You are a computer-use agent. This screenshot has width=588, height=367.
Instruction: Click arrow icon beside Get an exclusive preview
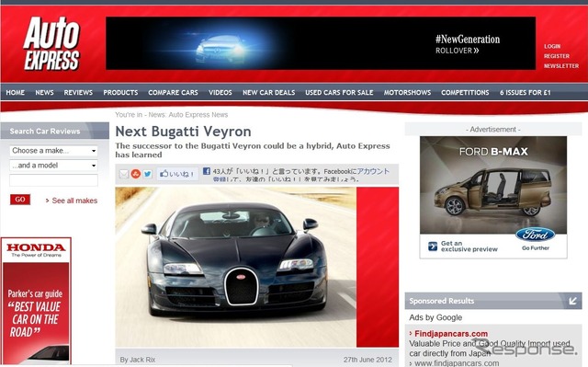(x=433, y=247)
